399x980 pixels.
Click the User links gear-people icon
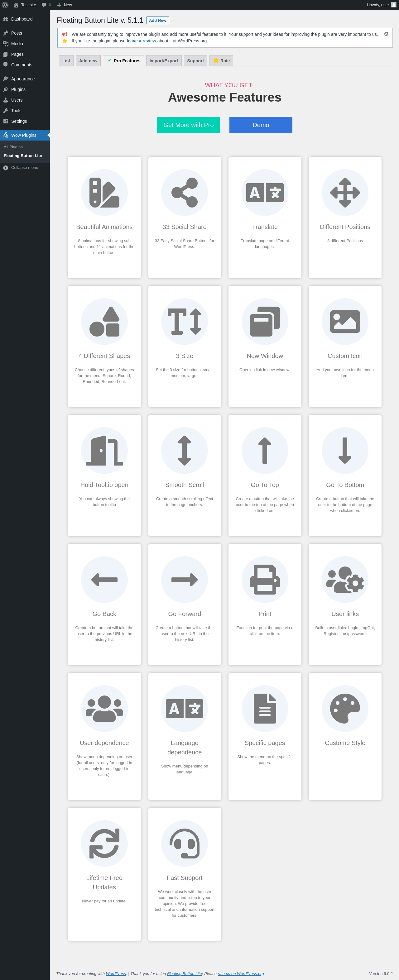point(345,579)
